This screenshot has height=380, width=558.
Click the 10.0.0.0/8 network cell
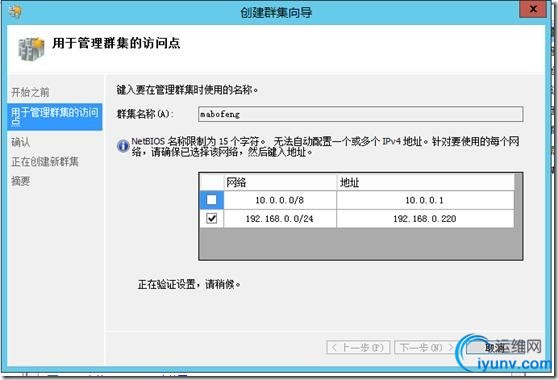point(280,200)
